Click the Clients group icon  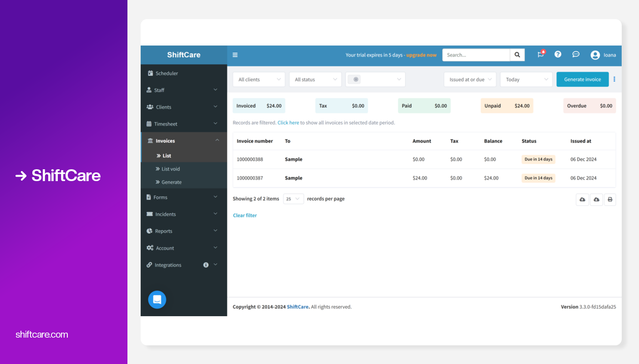pos(150,107)
